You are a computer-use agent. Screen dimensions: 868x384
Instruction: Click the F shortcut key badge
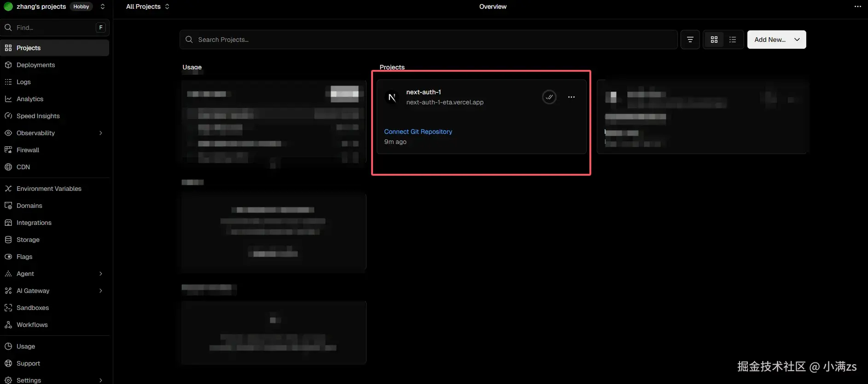[x=101, y=28]
